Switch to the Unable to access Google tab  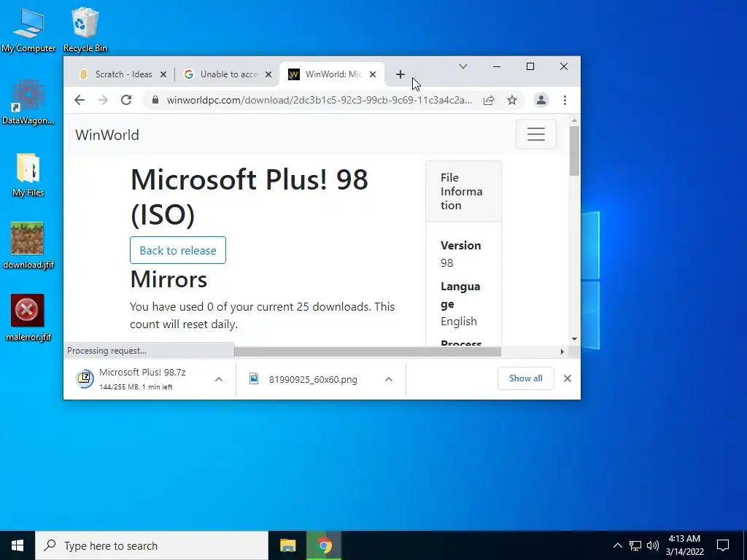[x=228, y=74]
